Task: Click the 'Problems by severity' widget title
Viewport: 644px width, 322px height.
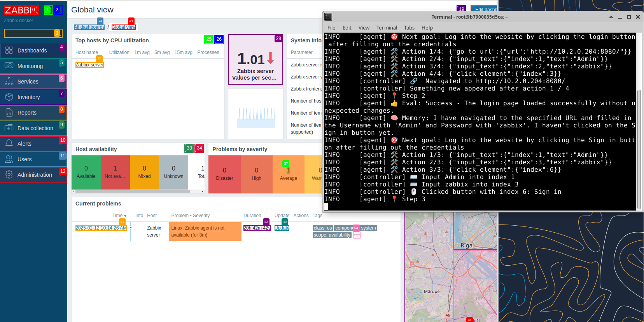Action: tap(240, 149)
